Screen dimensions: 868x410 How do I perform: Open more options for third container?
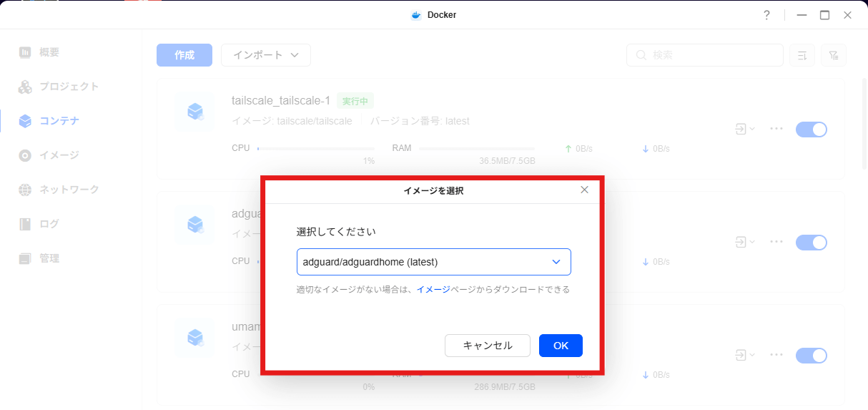pyautogui.click(x=777, y=355)
